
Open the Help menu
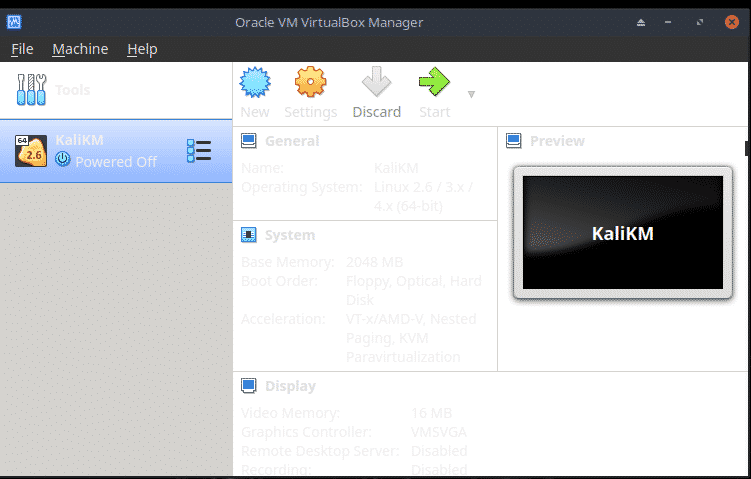point(142,49)
